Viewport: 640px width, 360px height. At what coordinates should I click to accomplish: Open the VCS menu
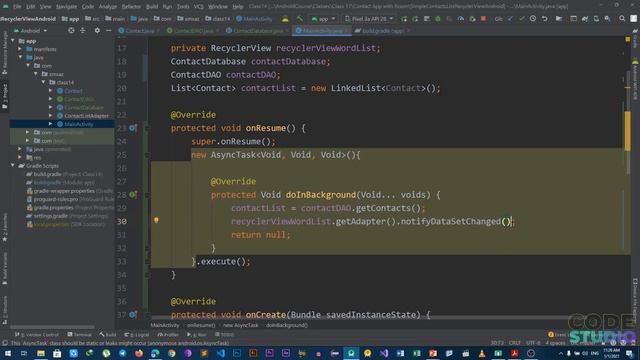click(x=198, y=7)
